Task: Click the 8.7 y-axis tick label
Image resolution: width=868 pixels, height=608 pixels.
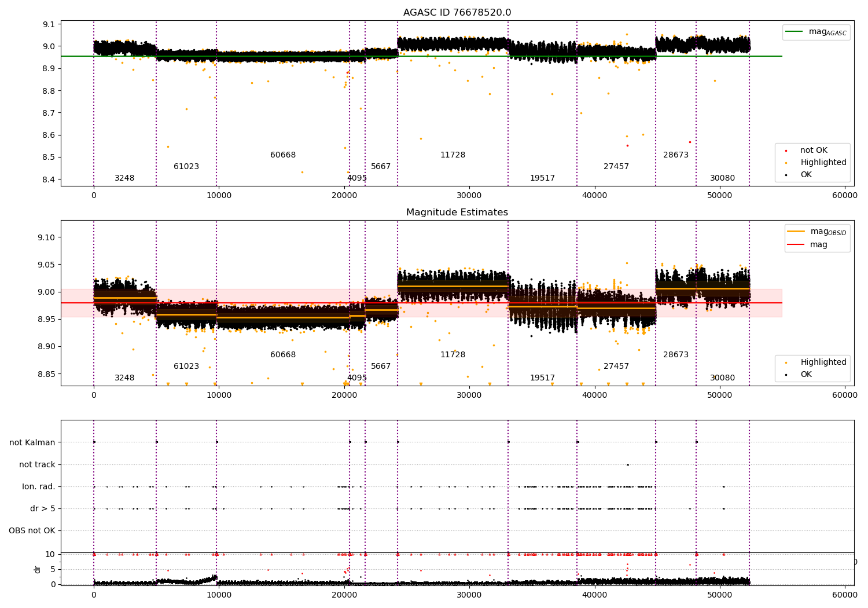Action: tap(49, 113)
